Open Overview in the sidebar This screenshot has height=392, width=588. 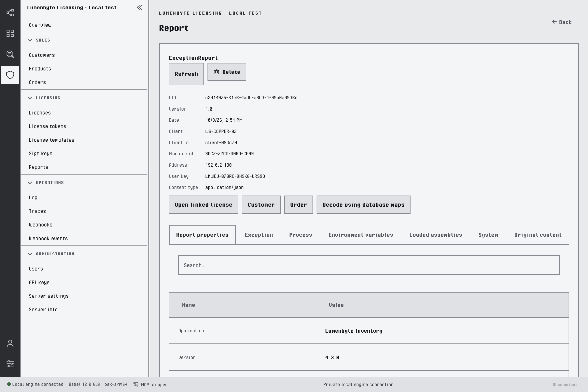pos(40,25)
